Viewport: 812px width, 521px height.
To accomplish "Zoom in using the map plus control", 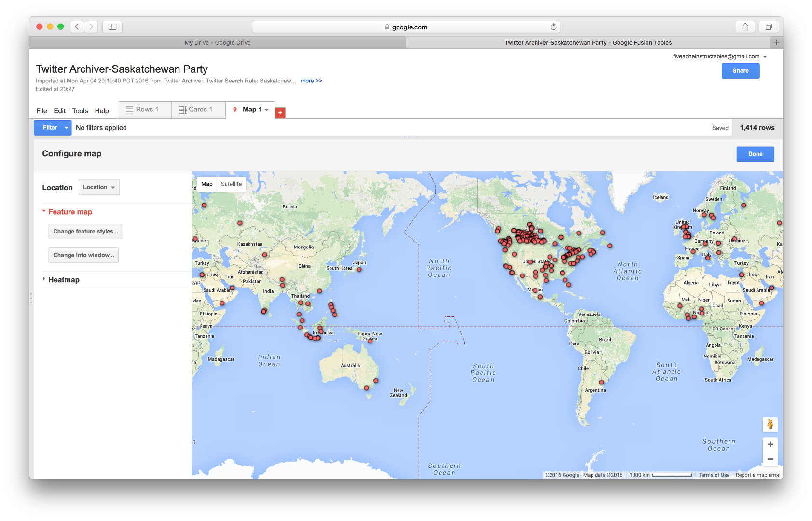I will click(x=771, y=444).
